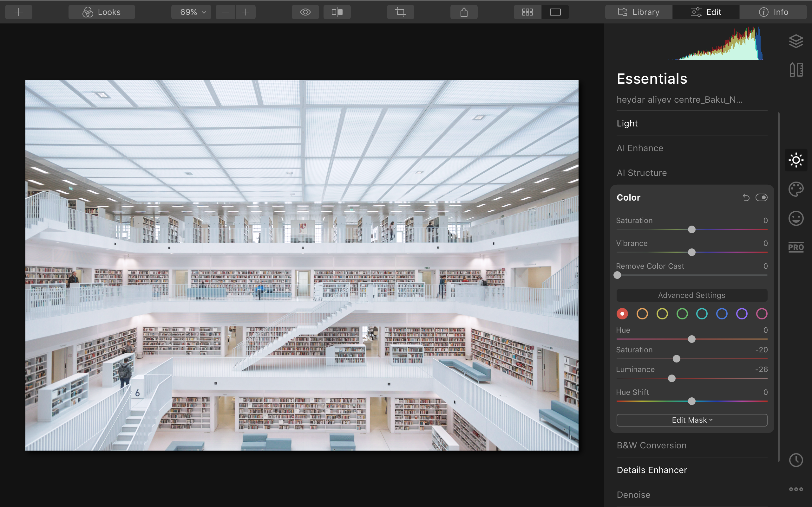Switch to the Library tab
812x507 pixels.
pyautogui.click(x=638, y=12)
